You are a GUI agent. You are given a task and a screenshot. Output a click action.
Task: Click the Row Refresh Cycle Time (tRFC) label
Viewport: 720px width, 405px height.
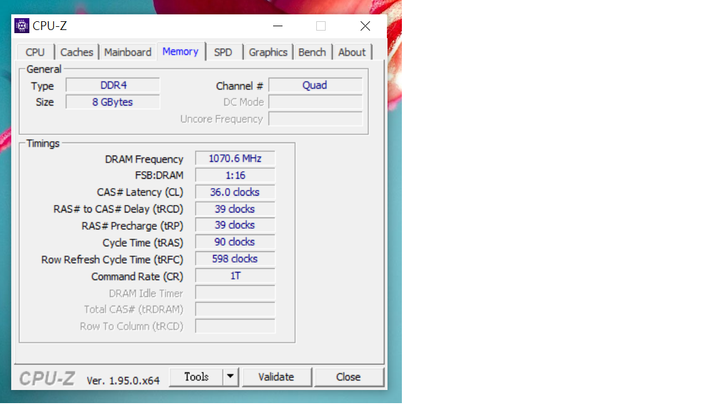coord(112,260)
